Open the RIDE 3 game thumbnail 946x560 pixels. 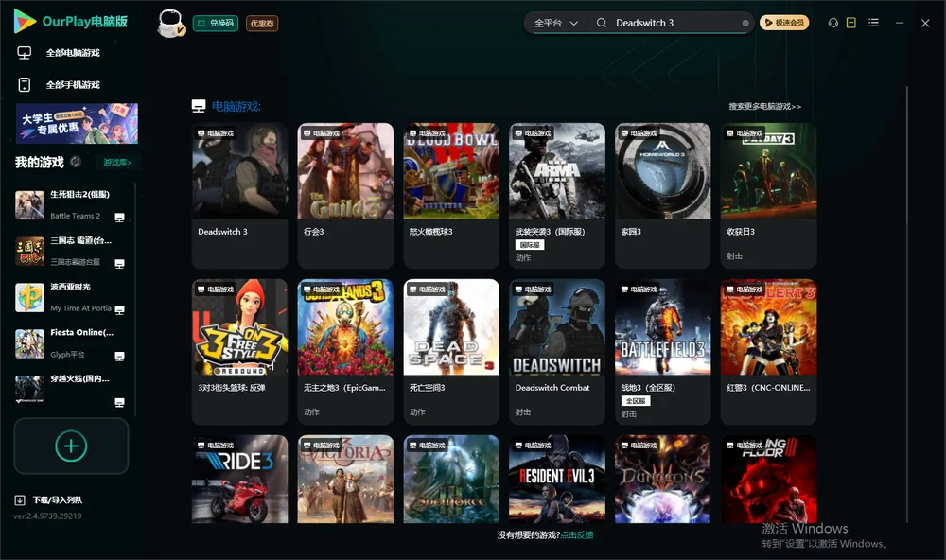pyautogui.click(x=239, y=480)
